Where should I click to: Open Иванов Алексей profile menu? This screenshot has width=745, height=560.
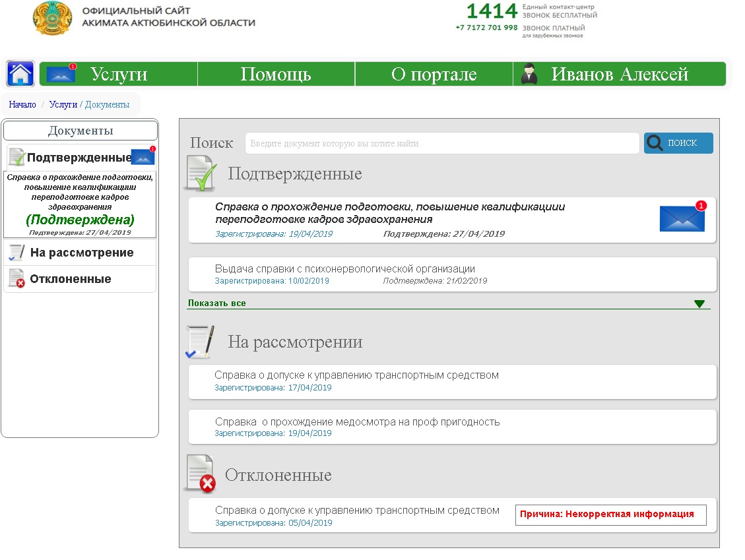[620, 74]
